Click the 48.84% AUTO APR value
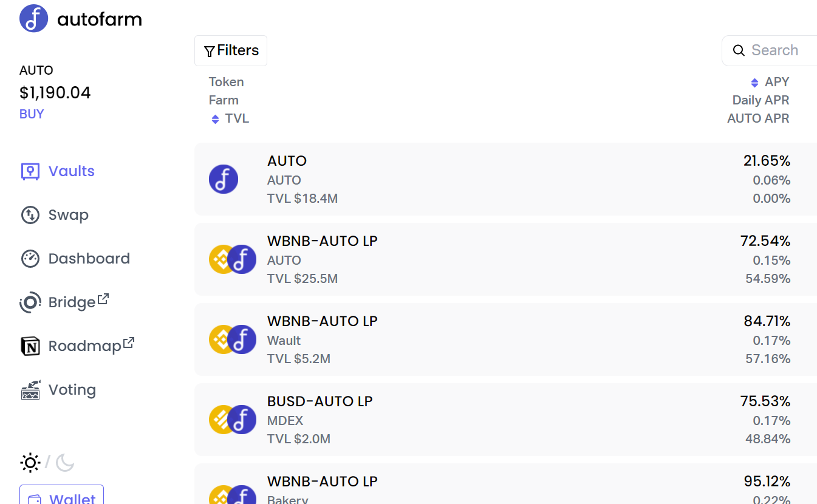The image size is (817, 504). point(768,439)
